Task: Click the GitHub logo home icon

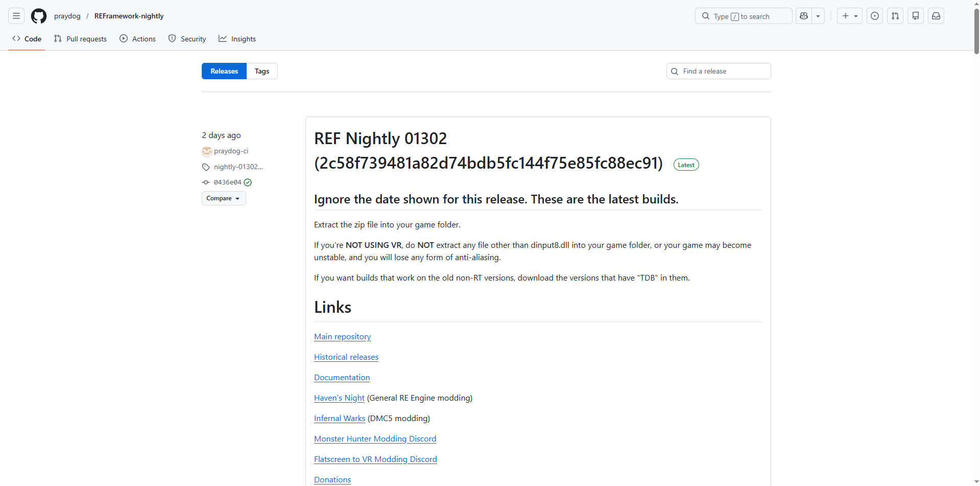Action: [x=39, y=16]
